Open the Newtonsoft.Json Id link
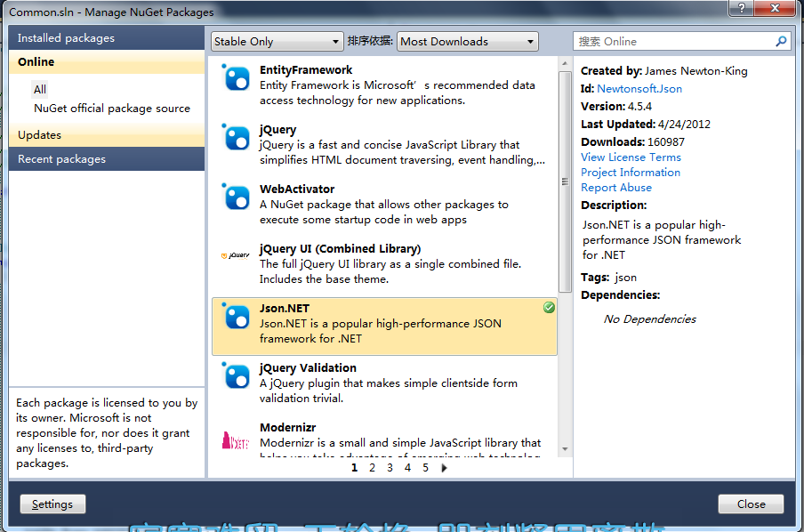This screenshot has width=804, height=532. tap(639, 89)
